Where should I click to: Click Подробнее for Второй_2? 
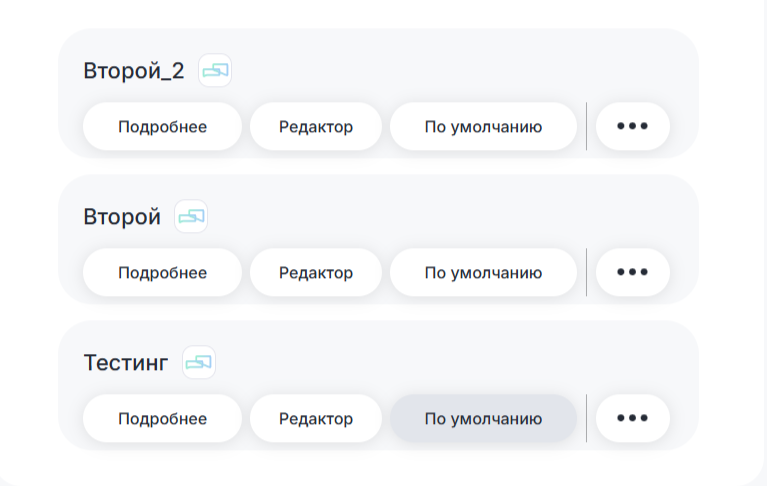(x=162, y=127)
